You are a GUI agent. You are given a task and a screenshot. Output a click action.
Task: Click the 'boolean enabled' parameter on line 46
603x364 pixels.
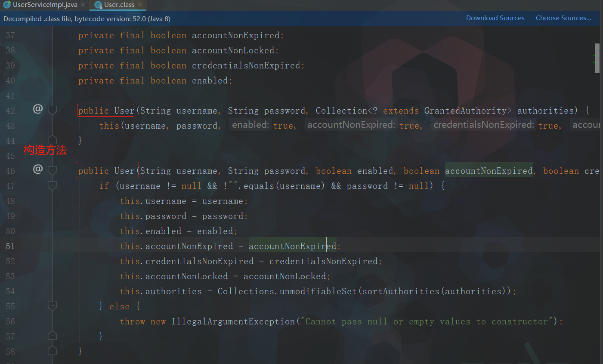354,171
